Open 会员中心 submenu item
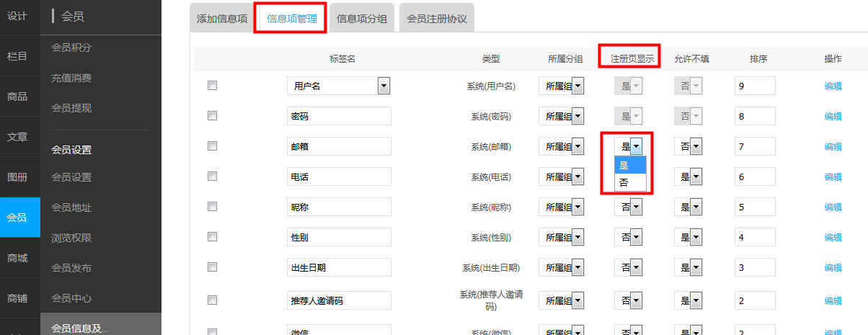 click(71, 298)
